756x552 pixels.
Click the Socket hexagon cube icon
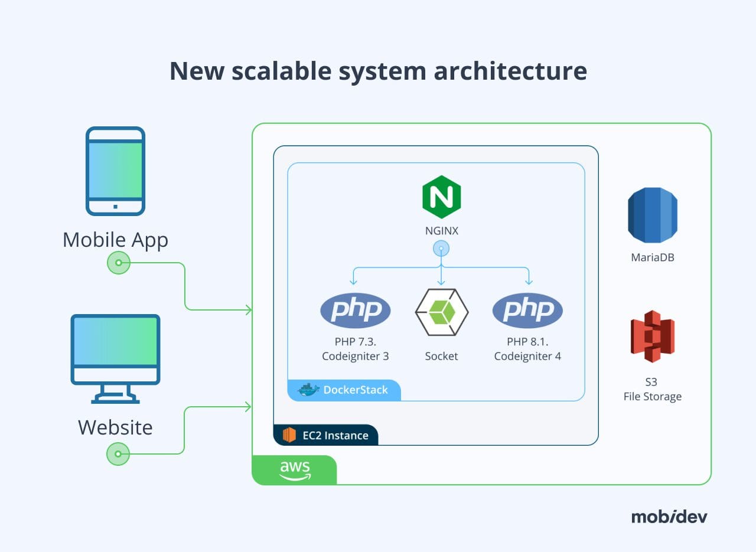pos(441,312)
